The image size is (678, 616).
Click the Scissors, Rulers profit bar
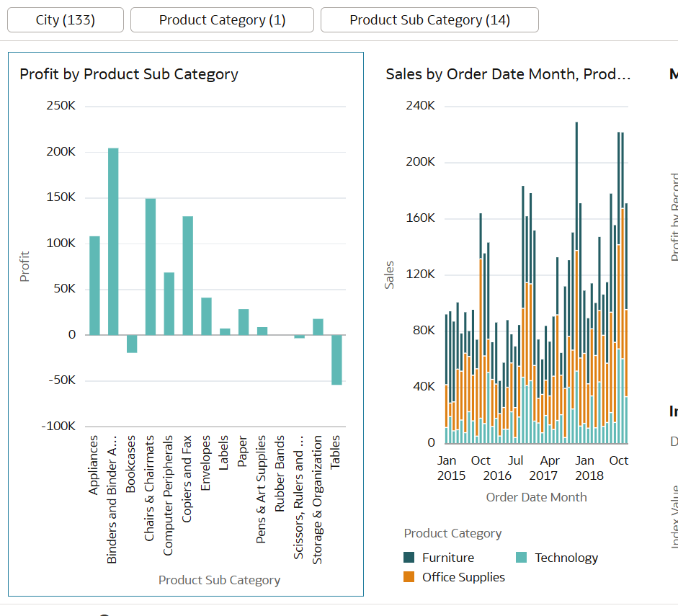pos(299,336)
